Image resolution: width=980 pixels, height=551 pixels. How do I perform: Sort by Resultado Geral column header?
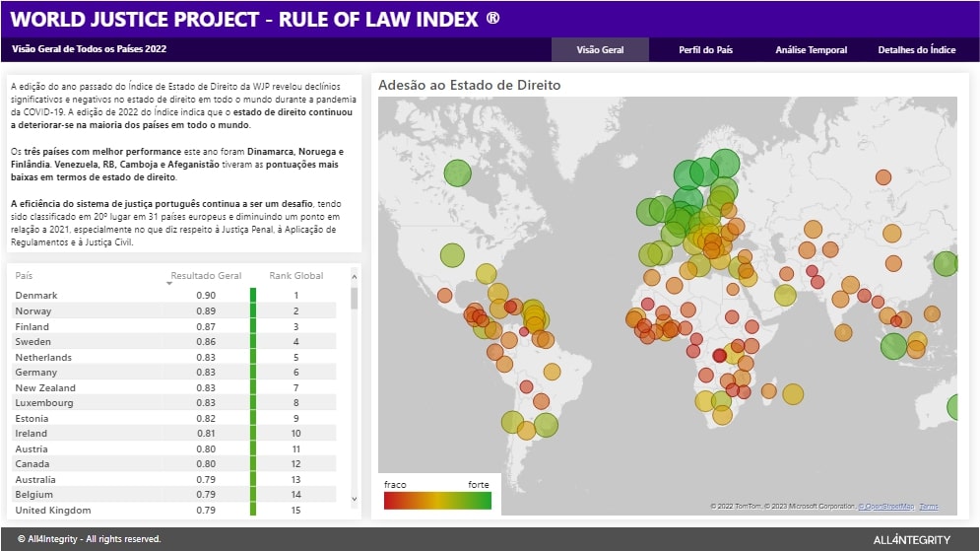point(206,275)
